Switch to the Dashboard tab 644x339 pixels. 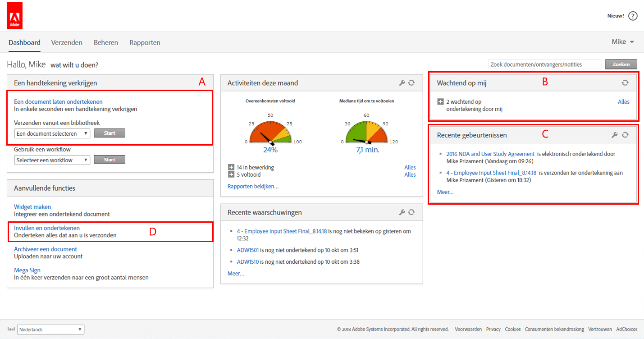click(x=24, y=43)
